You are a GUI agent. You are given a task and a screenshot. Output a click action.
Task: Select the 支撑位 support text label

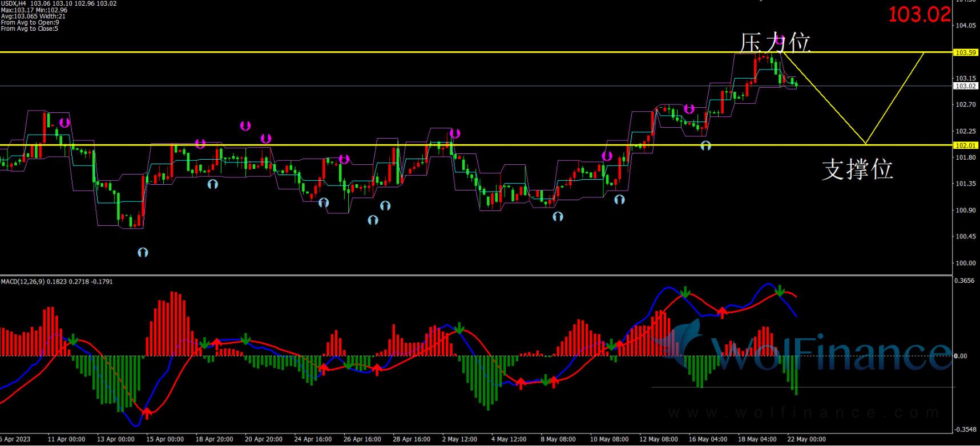pos(857,169)
